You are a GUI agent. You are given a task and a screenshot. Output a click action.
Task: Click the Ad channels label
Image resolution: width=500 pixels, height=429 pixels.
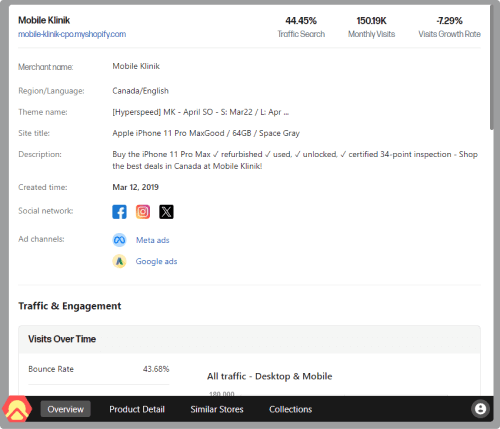(x=41, y=239)
